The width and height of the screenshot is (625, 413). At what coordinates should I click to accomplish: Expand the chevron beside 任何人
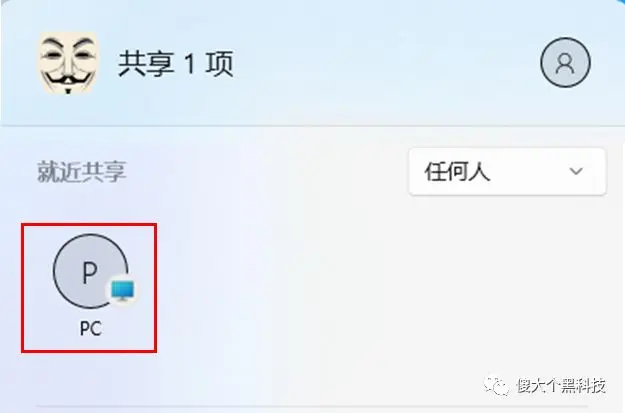[576, 171]
